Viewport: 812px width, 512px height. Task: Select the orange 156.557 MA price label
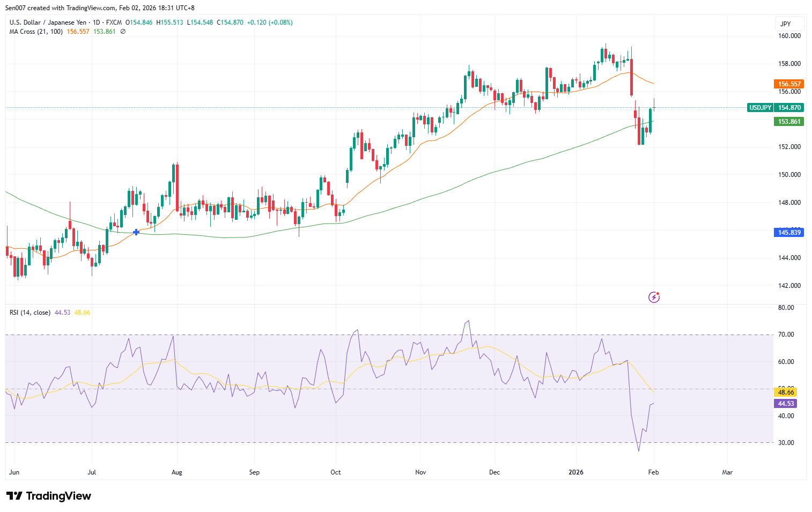[788, 84]
